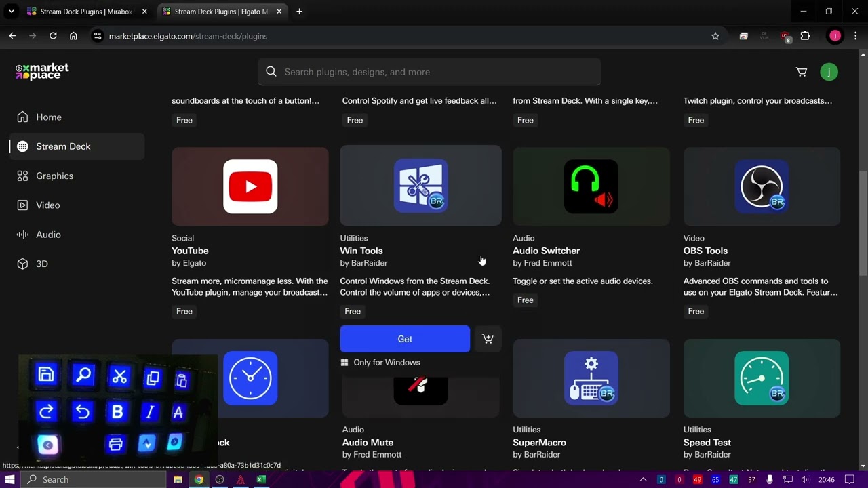Click the printer key on deck overlay
The height and width of the screenshot is (488, 868).
tap(115, 445)
